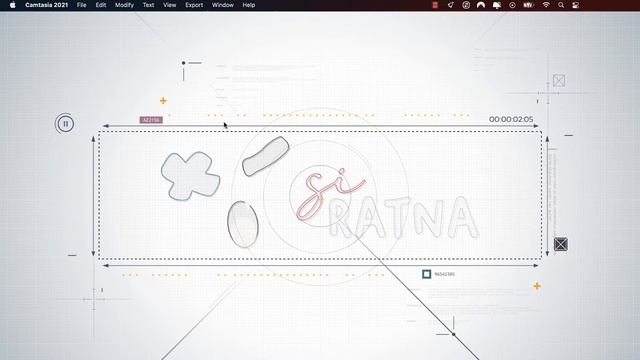Open the View menu
This screenshot has width=640, height=360.
click(x=169, y=5)
